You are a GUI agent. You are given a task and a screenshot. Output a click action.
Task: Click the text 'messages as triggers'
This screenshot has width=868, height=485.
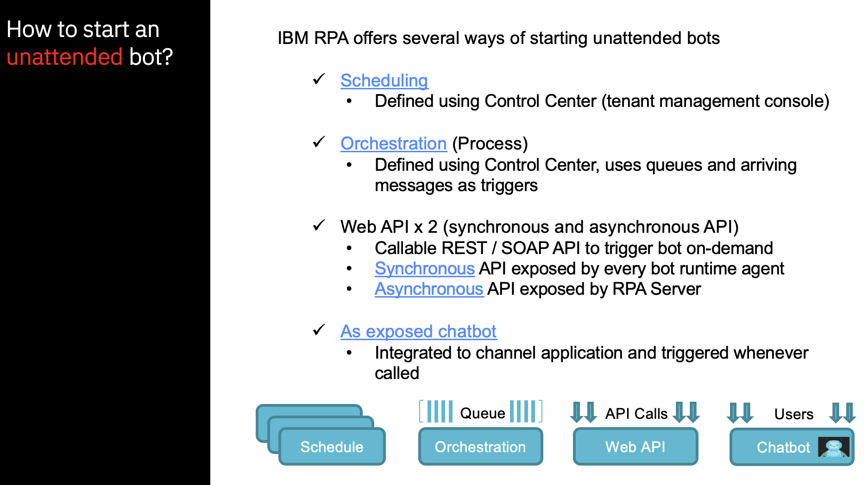(x=456, y=185)
